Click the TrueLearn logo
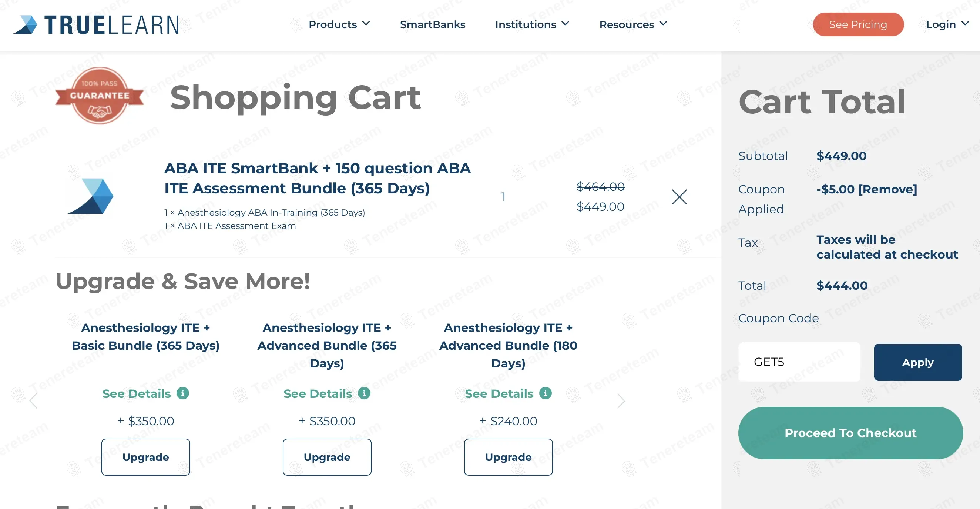Viewport: 980px width, 509px height. [96, 25]
